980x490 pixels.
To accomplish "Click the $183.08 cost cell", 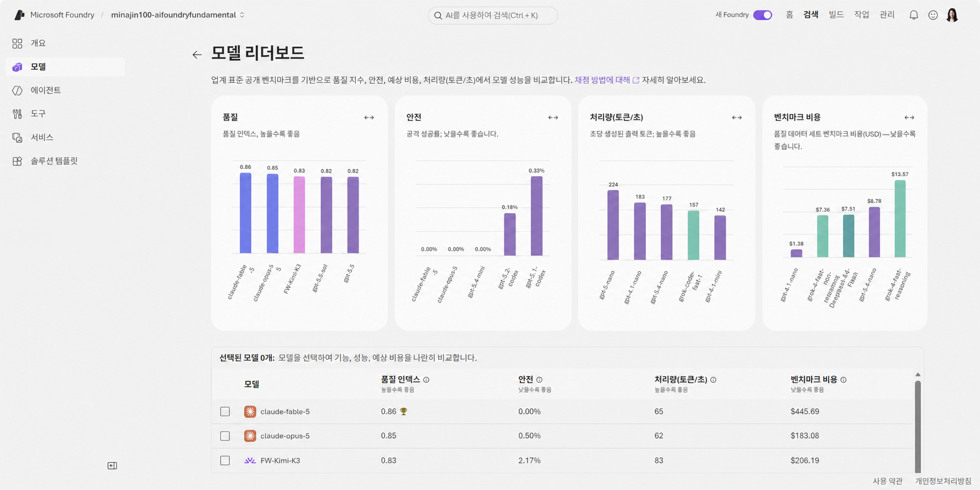I will pyautogui.click(x=805, y=436).
